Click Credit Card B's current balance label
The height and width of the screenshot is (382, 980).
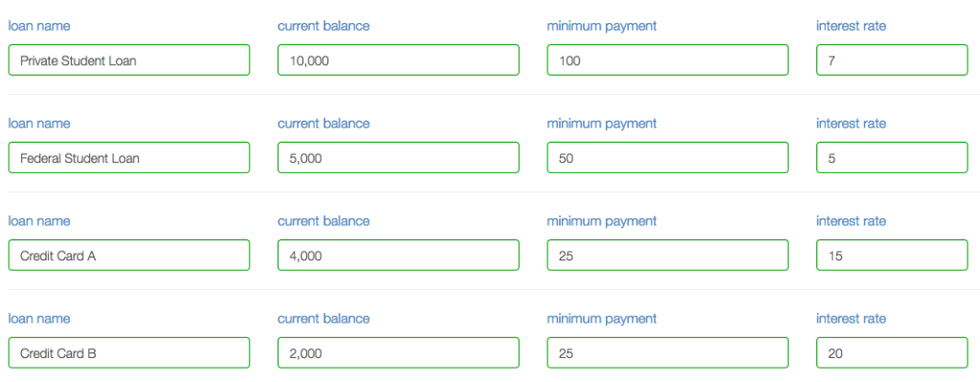(x=323, y=318)
